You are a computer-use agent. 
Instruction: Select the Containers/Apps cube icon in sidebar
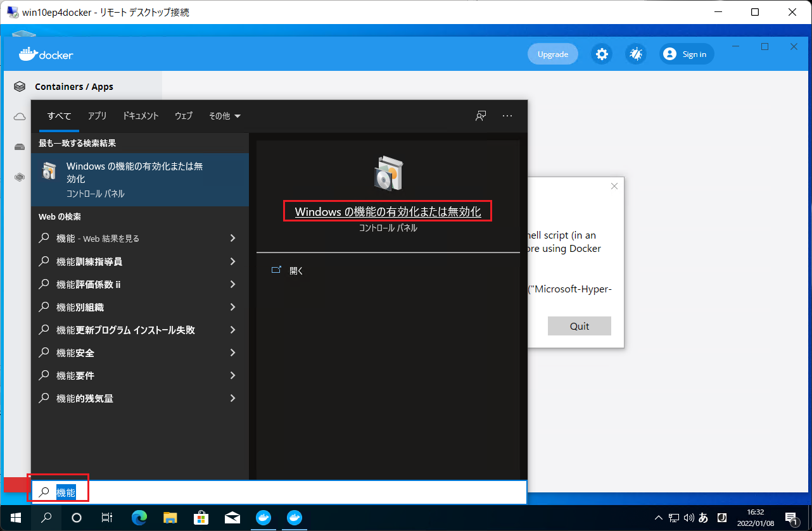[20, 85]
